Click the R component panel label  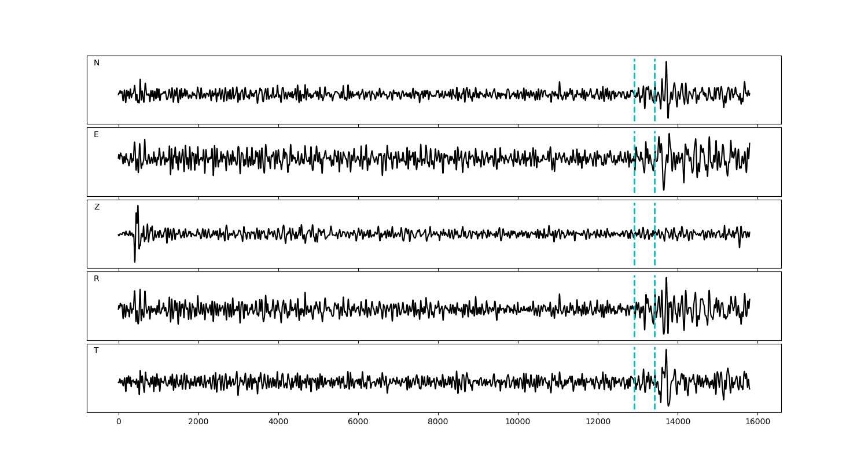coord(97,279)
